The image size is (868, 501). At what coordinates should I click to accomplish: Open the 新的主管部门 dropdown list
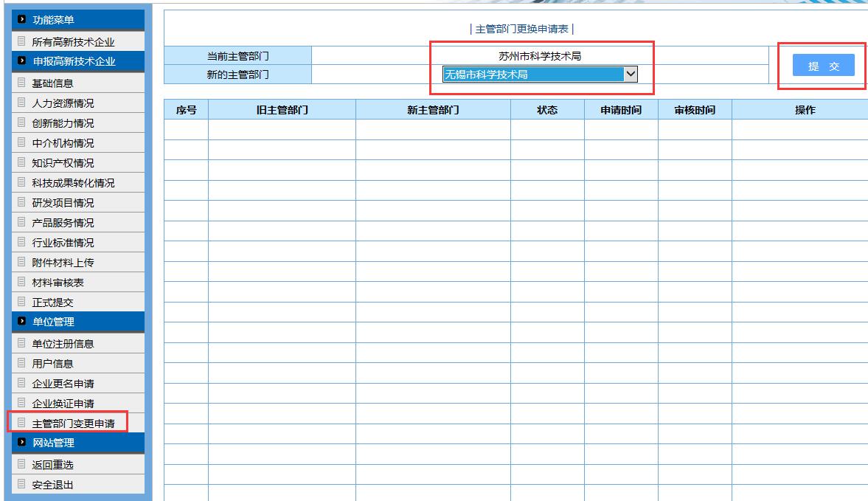click(x=540, y=75)
